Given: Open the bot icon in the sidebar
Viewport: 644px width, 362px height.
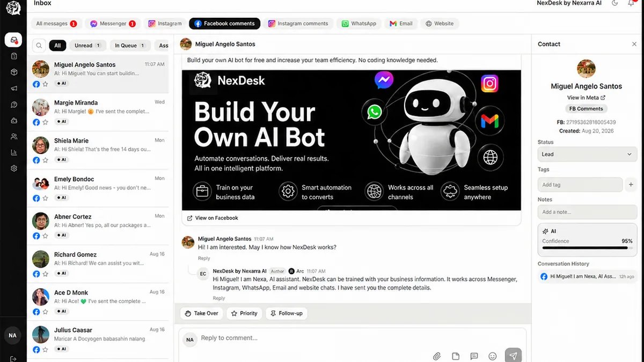Looking at the screenshot, I should tap(14, 120).
